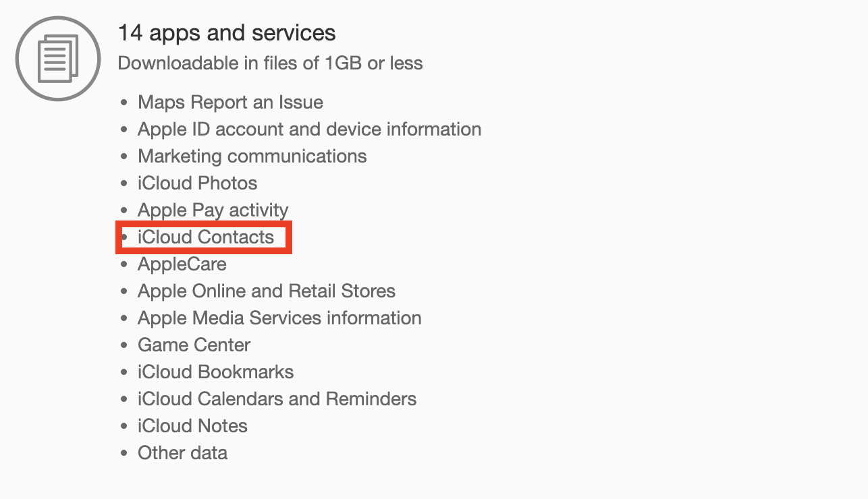This screenshot has height=499, width=868.
Task: Select Maps Report an Issue
Action: point(230,102)
